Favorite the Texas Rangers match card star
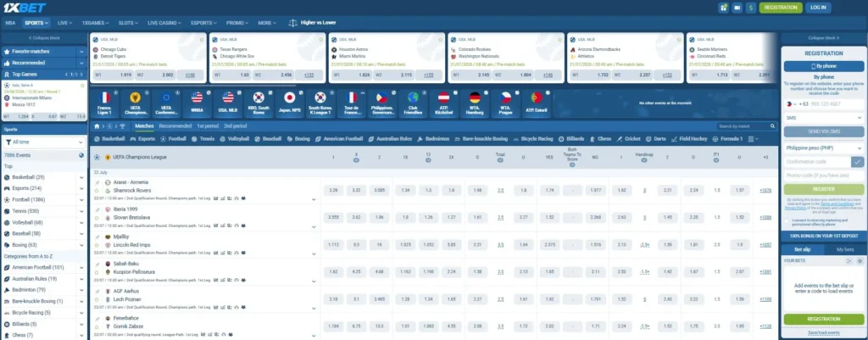The width and height of the screenshot is (868, 340). coord(321,40)
